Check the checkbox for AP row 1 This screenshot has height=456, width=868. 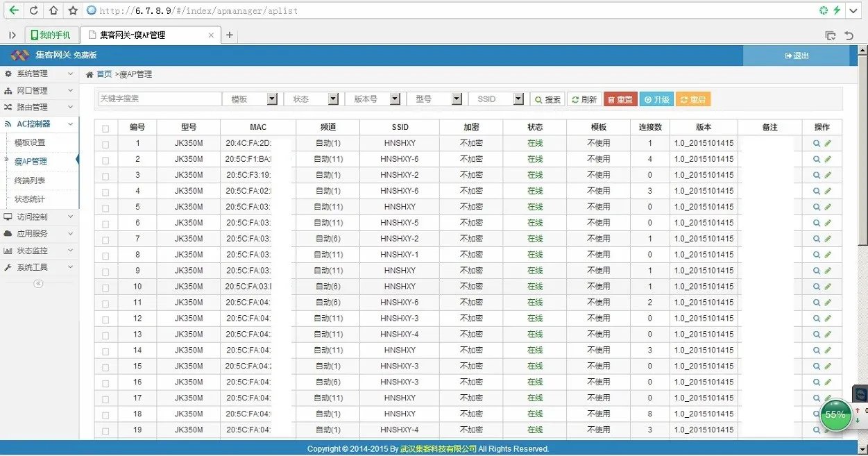pos(105,144)
